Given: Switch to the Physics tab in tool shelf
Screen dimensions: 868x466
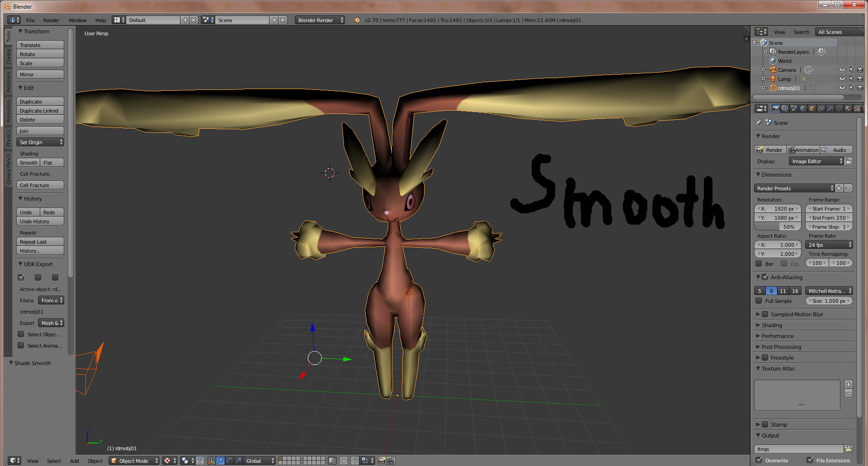Looking at the screenshot, I should pyautogui.click(x=8, y=138).
